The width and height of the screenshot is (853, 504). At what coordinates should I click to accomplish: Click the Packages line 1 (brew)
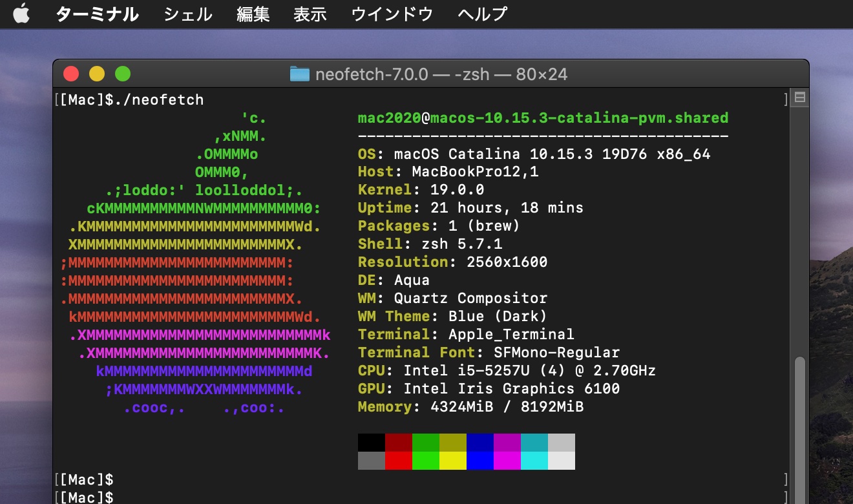click(x=439, y=227)
